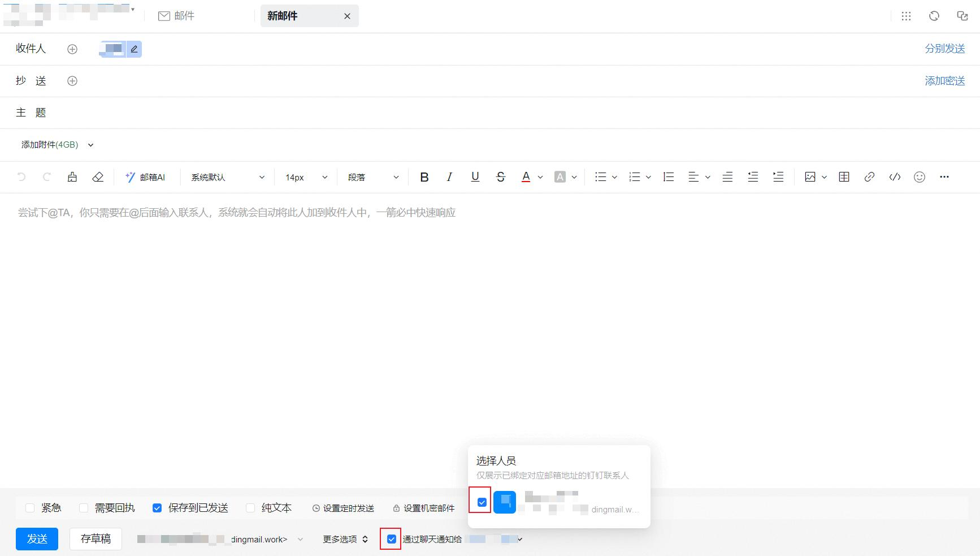
Task: Use the eraser to clear formatting
Action: coord(98,177)
